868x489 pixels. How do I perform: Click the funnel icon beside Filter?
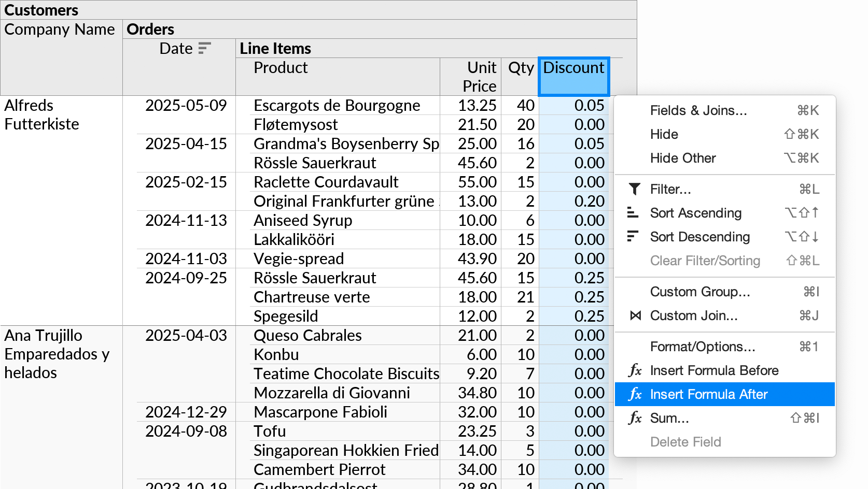634,189
